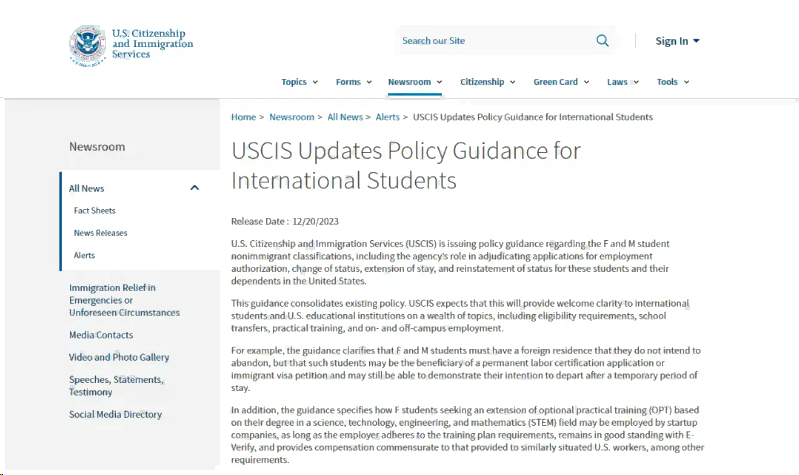Viewport: 799px width, 475px height.
Task: Select News Releases sidebar item
Action: tap(101, 233)
